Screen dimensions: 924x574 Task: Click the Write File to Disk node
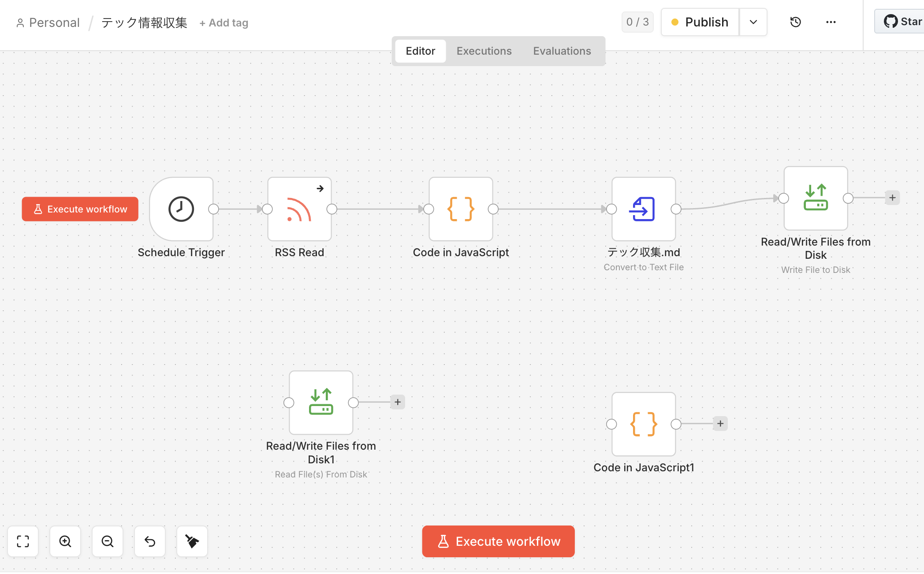pyautogui.click(x=816, y=198)
